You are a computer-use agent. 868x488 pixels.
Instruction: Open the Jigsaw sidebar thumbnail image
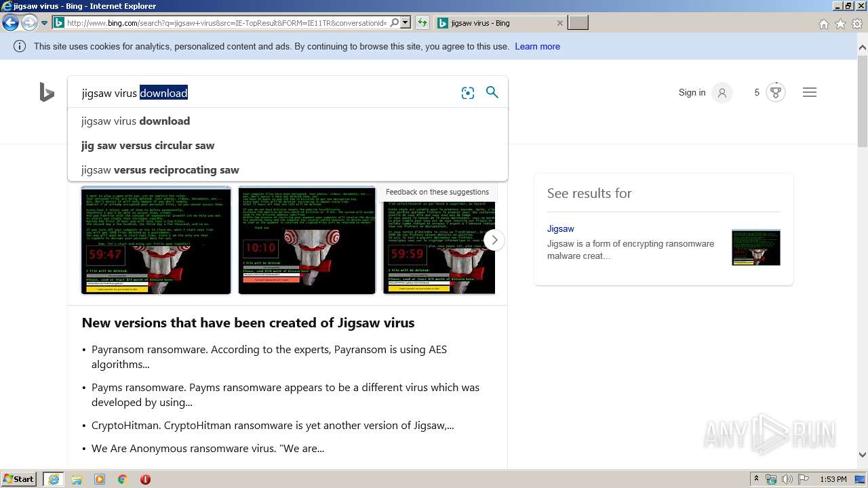pyautogui.click(x=756, y=247)
